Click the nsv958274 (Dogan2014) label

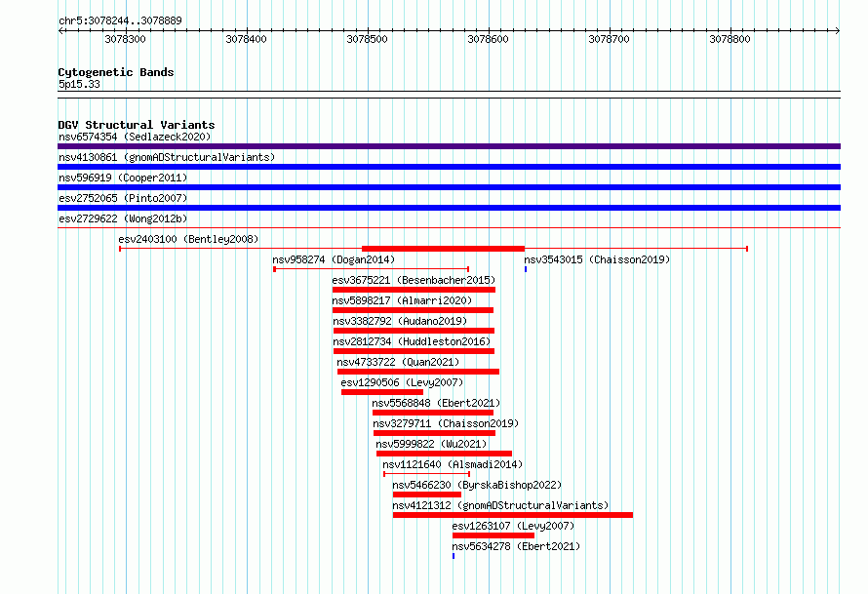tap(334, 259)
